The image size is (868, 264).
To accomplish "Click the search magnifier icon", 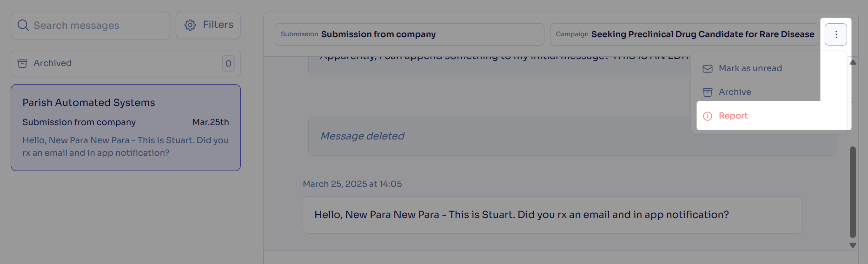I will [x=23, y=25].
